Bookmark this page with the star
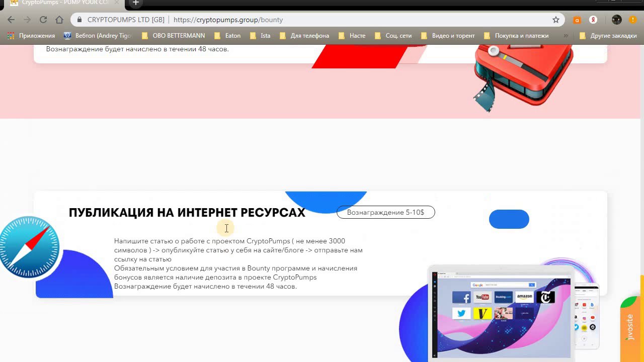This screenshot has width=644, height=362. 556,20
